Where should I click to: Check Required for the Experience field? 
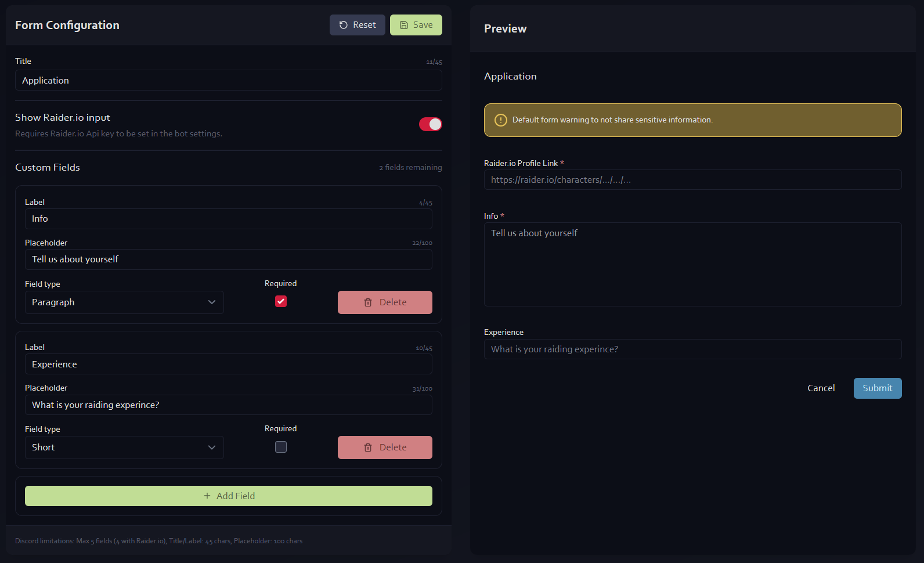pyautogui.click(x=281, y=447)
